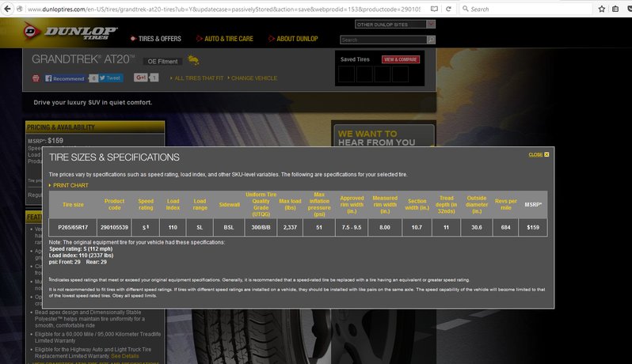Click the Max load (lbs) column header
632x364 pixels.
(290, 204)
